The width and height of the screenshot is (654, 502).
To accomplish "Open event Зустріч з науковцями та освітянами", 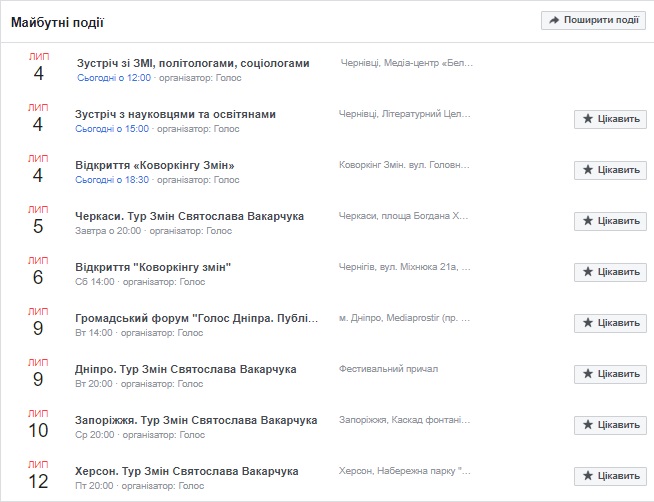I will click(175, 114).
